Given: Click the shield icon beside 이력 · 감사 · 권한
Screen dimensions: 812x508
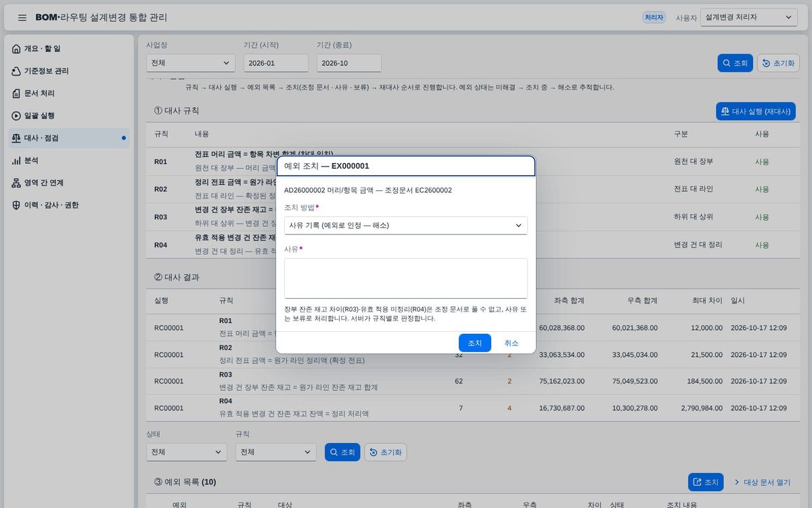Looking at the screenshot, I should click(16, 205).
